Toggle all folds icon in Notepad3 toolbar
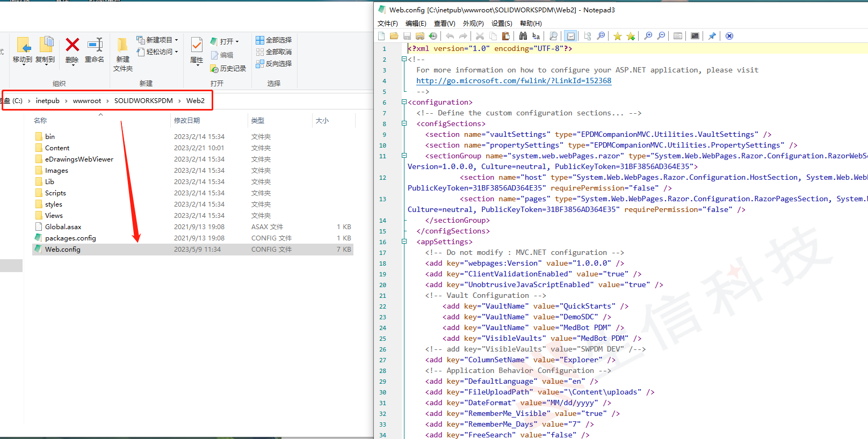Image resolution: width=868 pixels, height=439 pixels. coord(588,36)
